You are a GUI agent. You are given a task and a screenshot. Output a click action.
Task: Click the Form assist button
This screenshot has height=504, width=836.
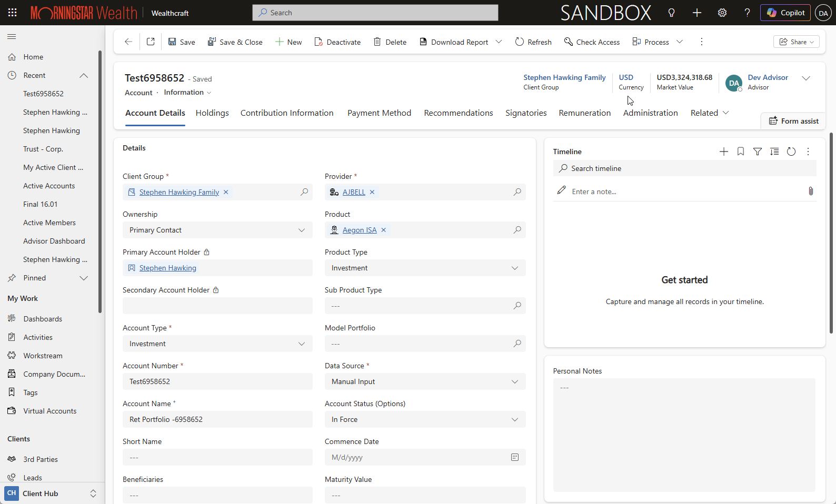click(794, 121)
